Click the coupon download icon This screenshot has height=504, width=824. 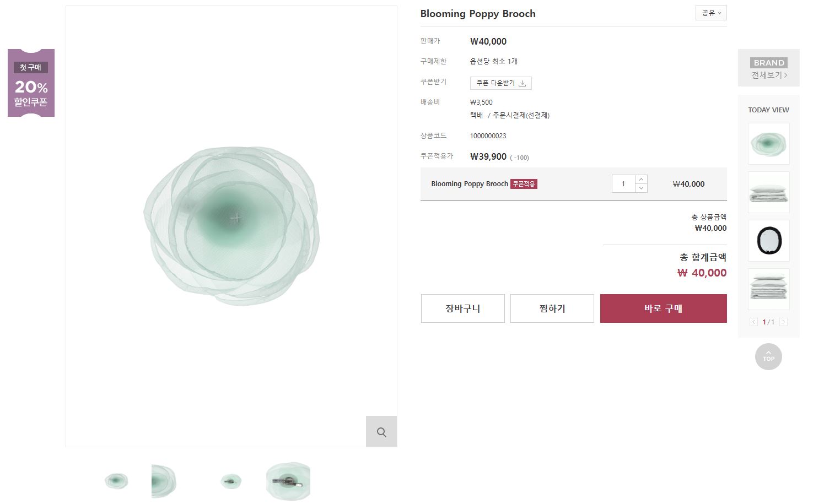pyautogui.click(x=522, y=83)
